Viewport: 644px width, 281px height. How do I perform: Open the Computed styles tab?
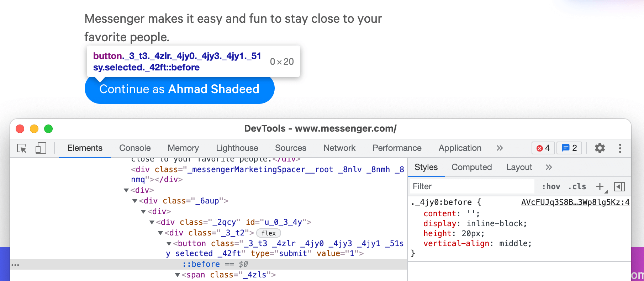point(471,167)
